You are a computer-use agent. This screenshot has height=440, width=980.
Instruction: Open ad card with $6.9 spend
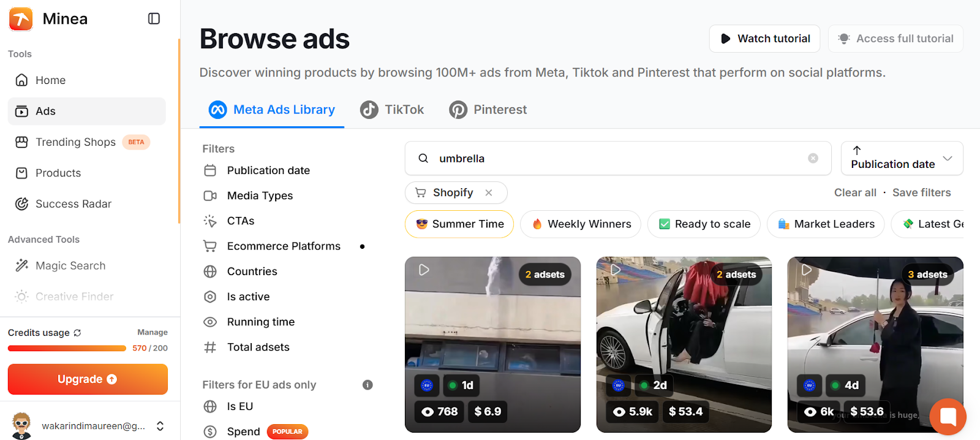[x=492, y=344]
